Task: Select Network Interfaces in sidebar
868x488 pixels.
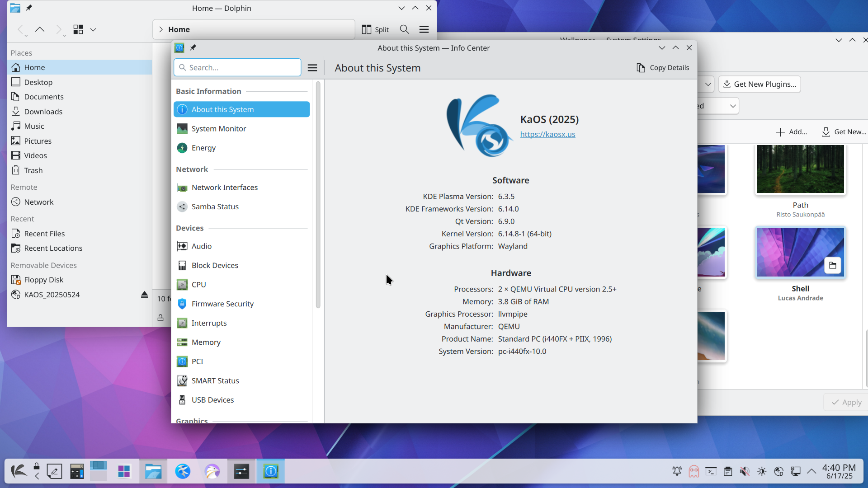Action: [241, 188]
